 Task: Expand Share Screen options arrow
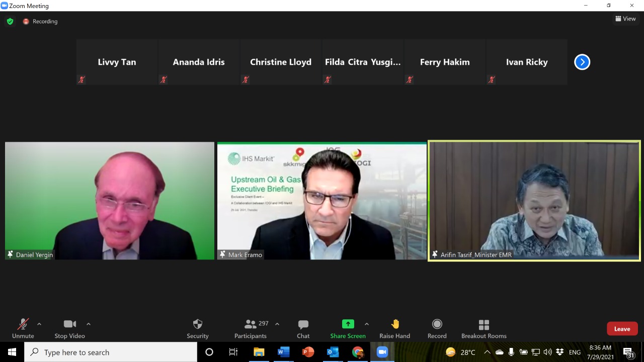367,324
